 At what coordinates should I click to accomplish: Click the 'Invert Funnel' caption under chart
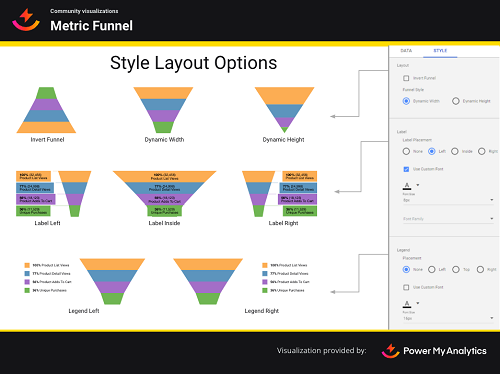pos(47,140)
